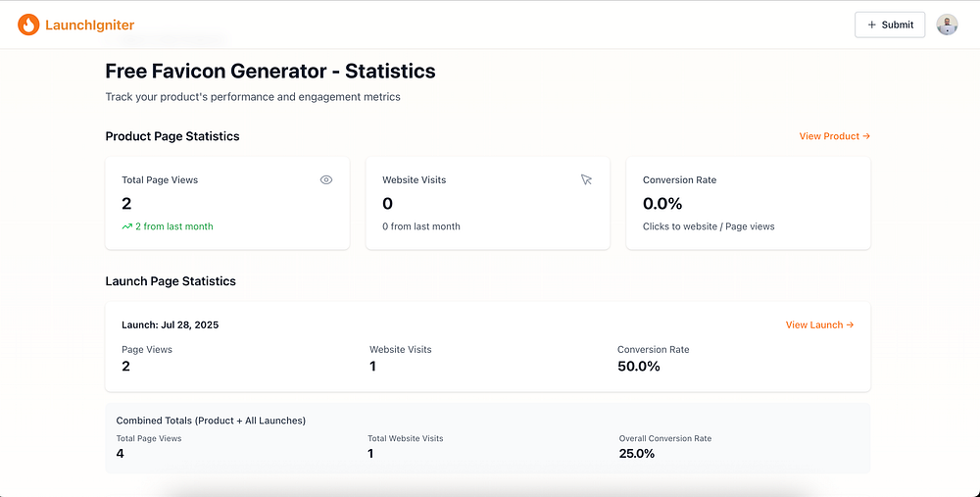The height and width of the screenshot is (497, 980).
Task: Open the View Product link
Action: 834,136
